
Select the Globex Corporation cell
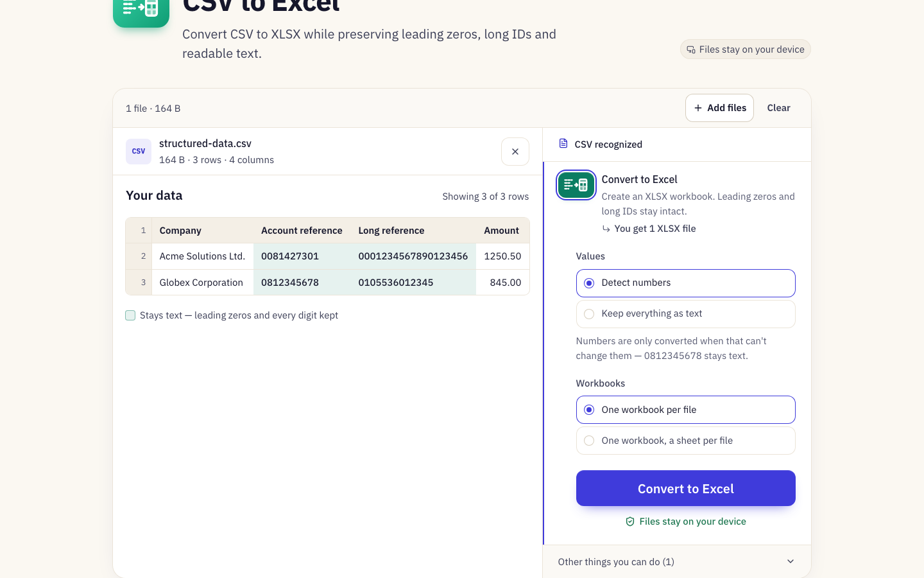pos(203,283)
